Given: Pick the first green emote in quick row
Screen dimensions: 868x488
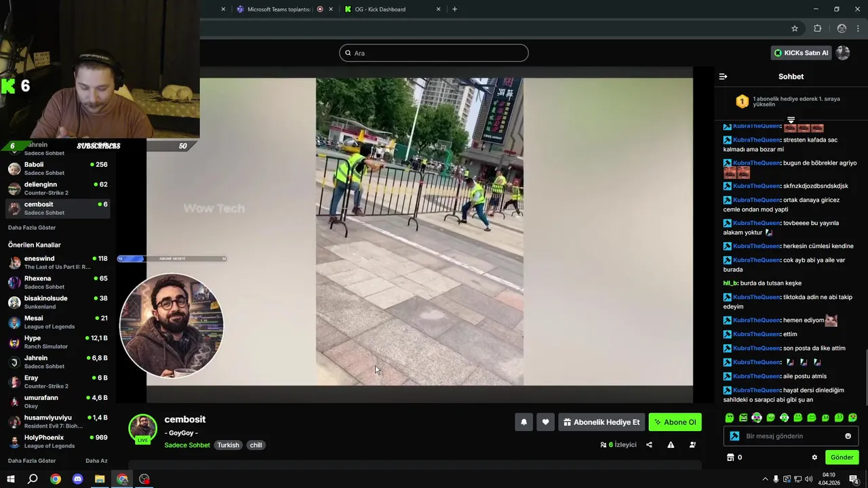Looking at the screenshot, I should (x=730, y=418).
